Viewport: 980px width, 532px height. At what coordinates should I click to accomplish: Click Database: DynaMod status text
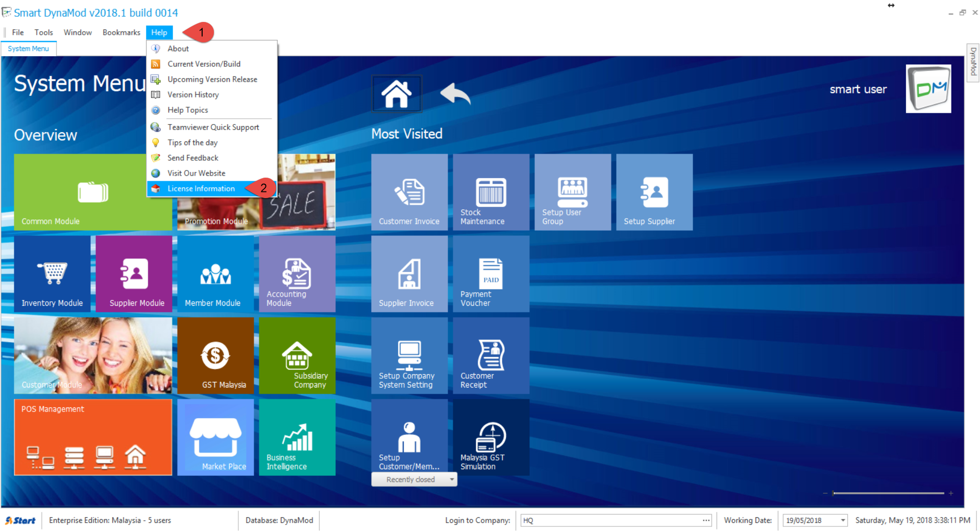coord(279,520)
